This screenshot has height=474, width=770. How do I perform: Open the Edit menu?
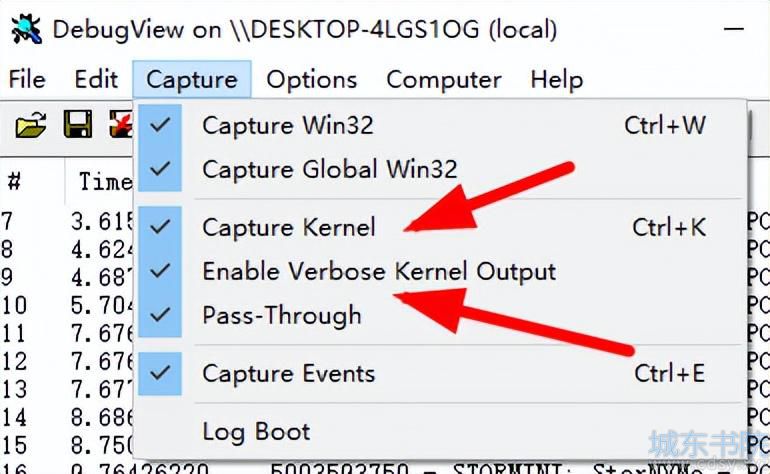96,80
